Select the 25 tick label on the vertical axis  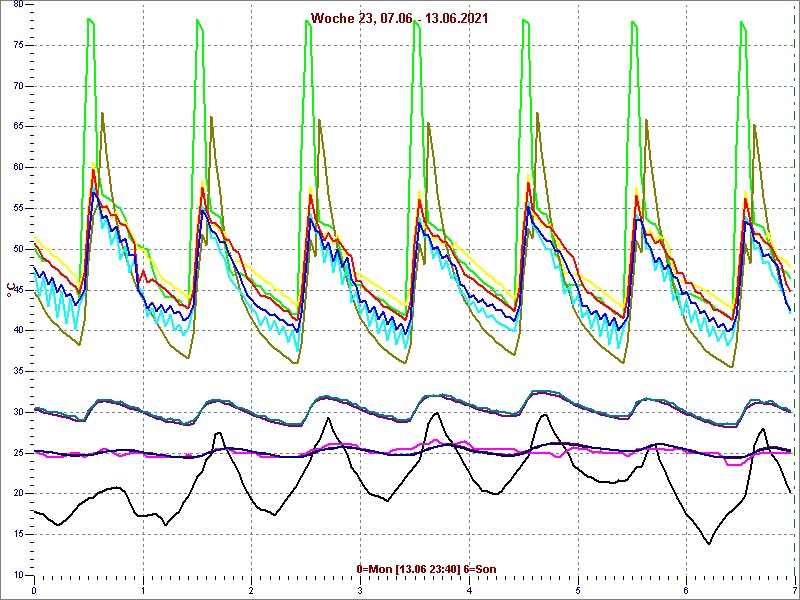pyautogui.click(x=17, y=453)
